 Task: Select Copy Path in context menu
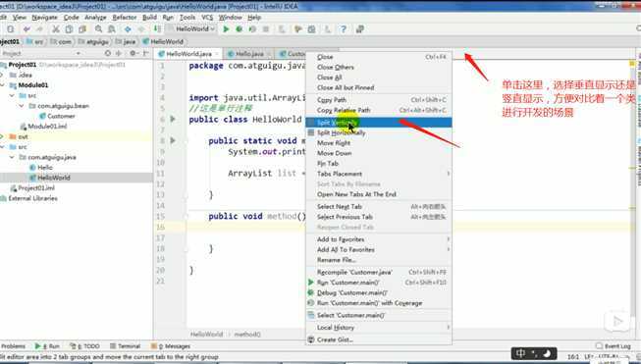379,100
